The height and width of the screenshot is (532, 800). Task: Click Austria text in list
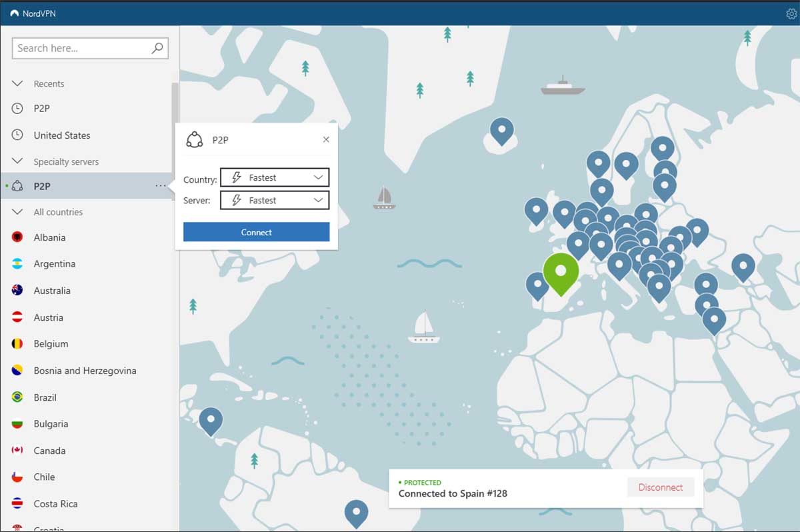coord(49,317)
